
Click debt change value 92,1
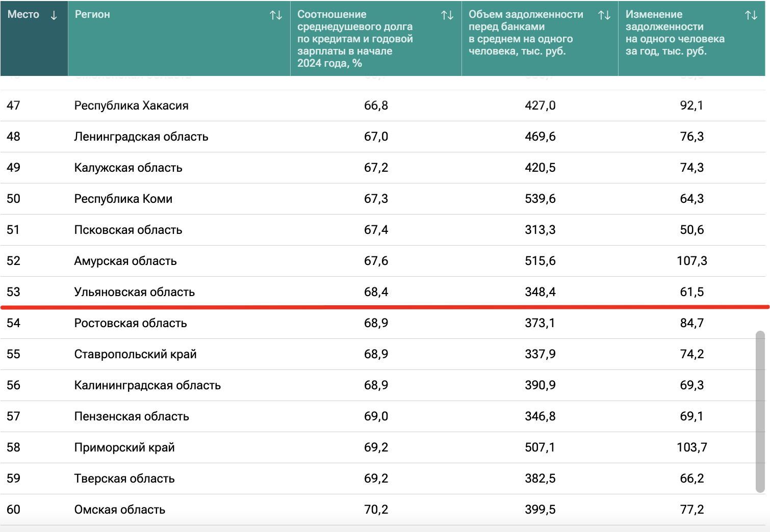coord(691,105)
